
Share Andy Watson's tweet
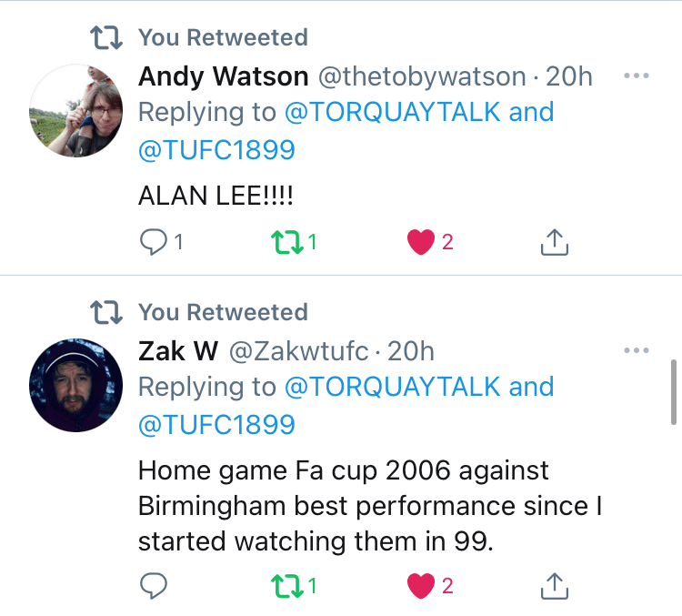[x=554, y=242]
